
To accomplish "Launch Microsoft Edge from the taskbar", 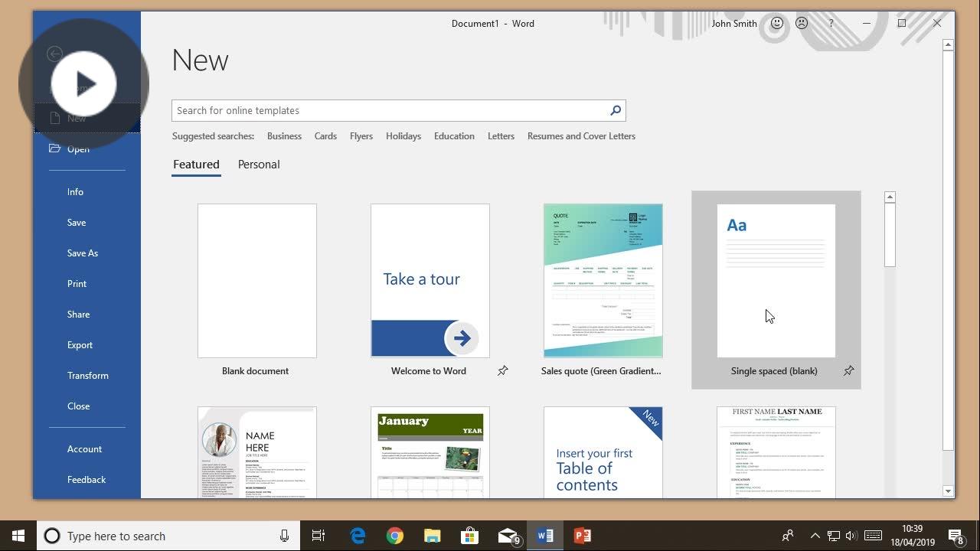I will (x=357, y=535).
